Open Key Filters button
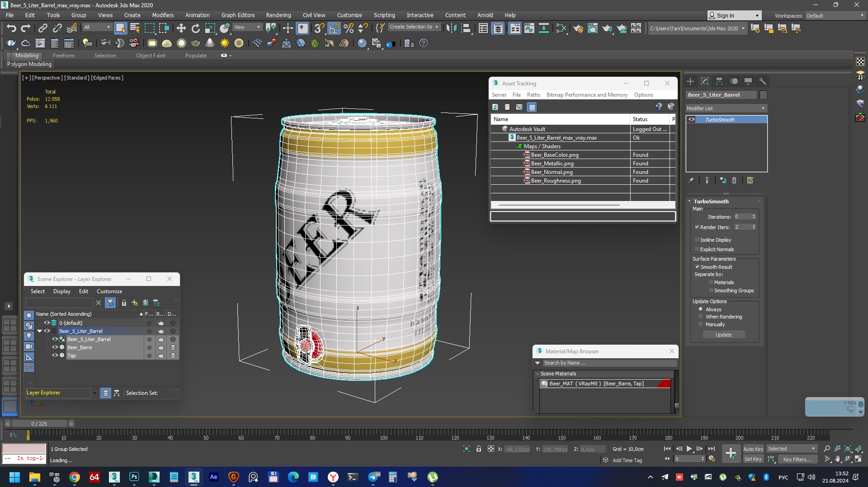Image resolution: width=868 pixels, height=487 pixels. [797, 459]
